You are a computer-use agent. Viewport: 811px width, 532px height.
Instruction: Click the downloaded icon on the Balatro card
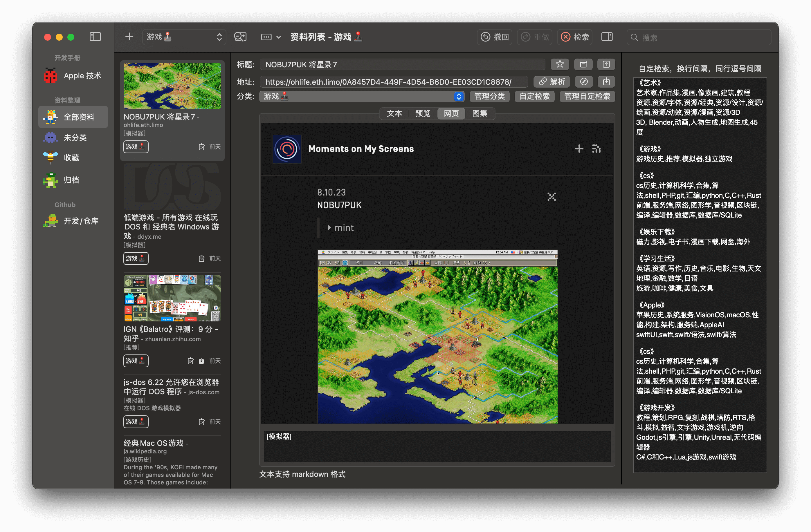click(201, 361)
